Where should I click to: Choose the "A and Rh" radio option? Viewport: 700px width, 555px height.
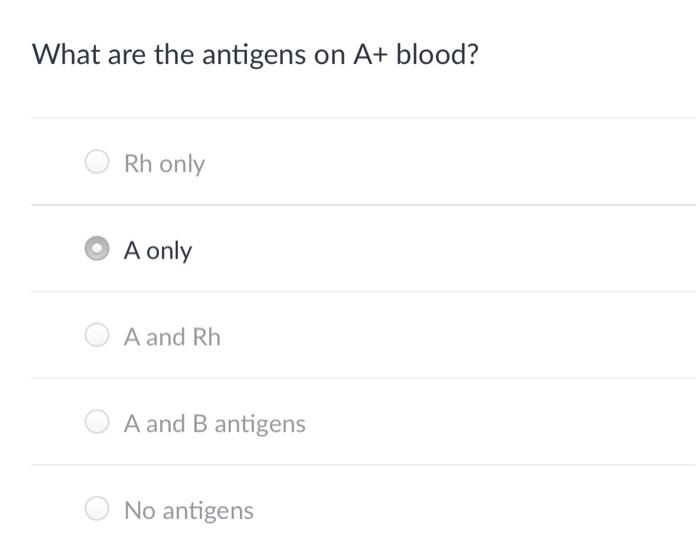(97, 335)
